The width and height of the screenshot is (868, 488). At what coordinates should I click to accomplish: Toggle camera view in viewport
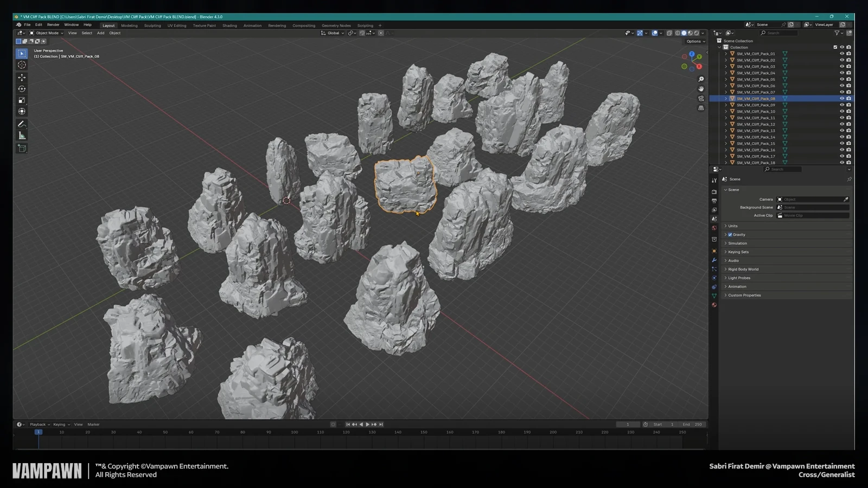pos(701,99)
